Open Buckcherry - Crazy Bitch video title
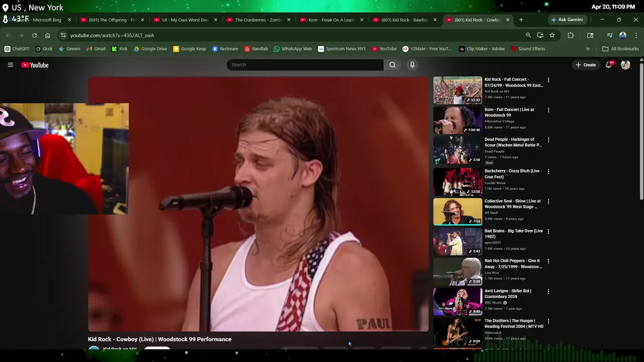 tap(513, 174)
